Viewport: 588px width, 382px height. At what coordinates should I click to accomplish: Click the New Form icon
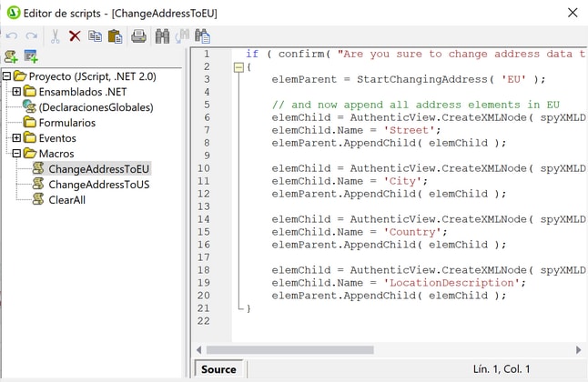pos(31,56)
